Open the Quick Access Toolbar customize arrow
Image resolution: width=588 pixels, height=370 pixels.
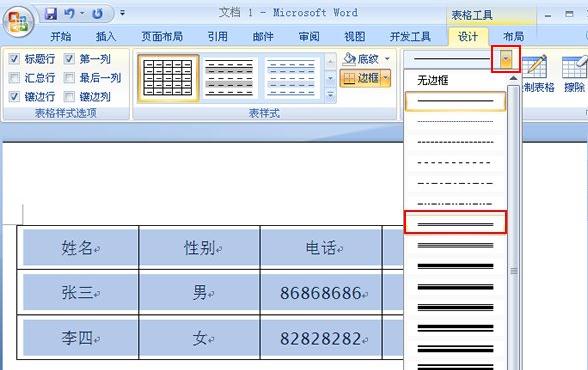coord(122,13)
